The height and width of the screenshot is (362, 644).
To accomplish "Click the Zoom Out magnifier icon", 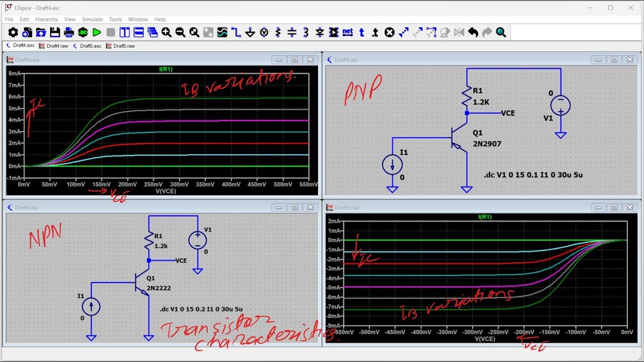I will [180, 32].
